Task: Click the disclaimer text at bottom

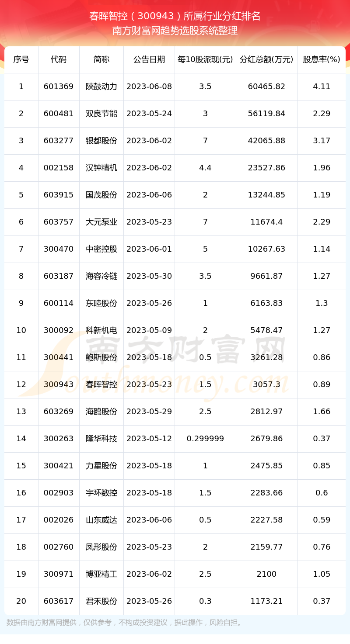Action: click(125, 622)
